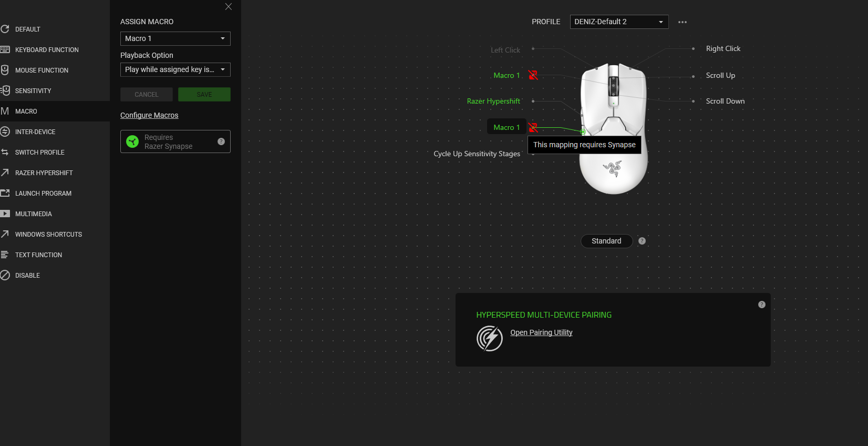Click the green Razer Synapse logo icon
Image resolution: width=868 pixels, height=446 pixels.
pyautogui.click(x=133, y=141)
